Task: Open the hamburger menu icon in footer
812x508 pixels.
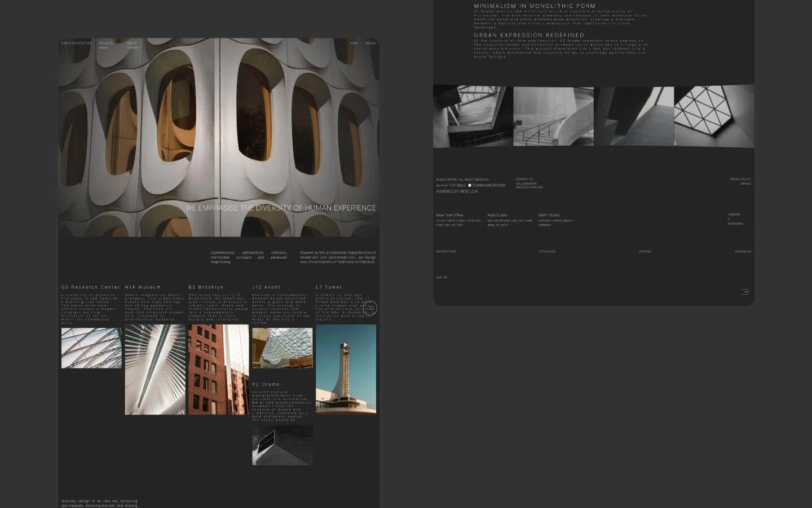Action: tap(744, 292)
